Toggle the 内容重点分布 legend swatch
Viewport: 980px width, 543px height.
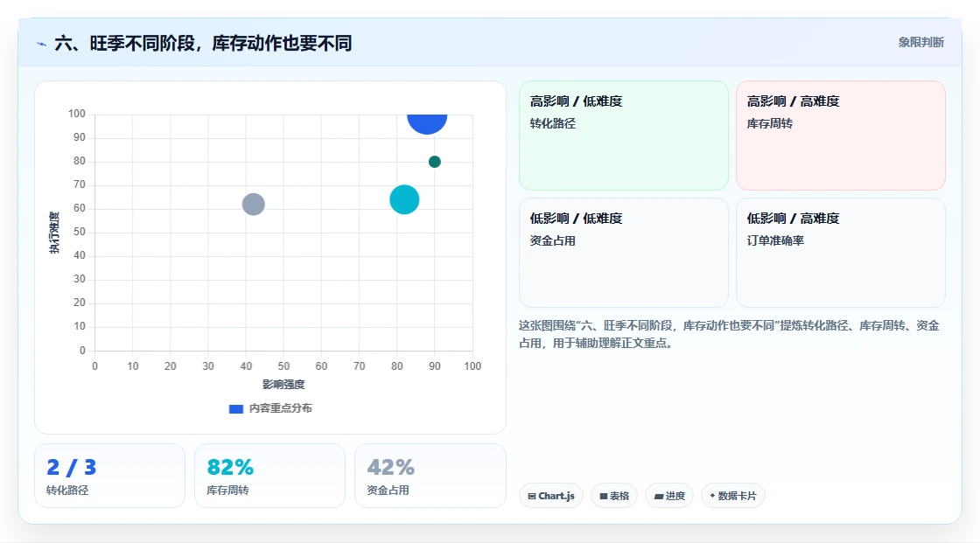click(x=235, y=408)
